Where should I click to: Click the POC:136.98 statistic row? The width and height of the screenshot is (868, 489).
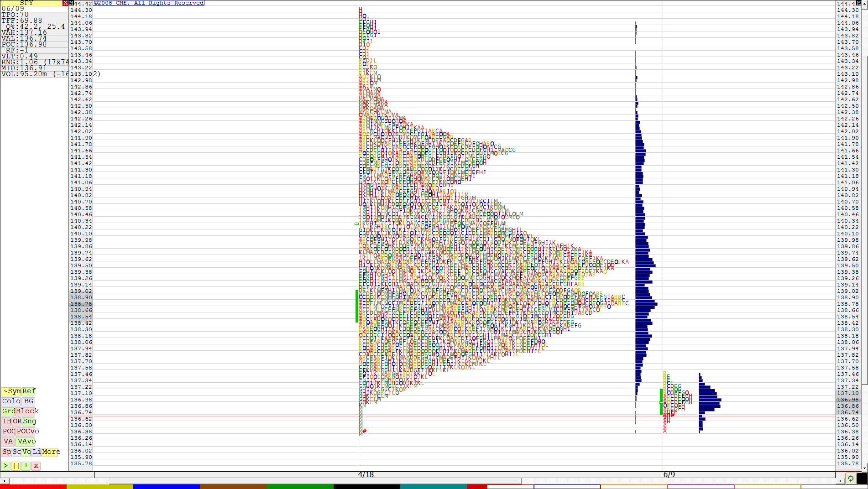tap(34, 44)
